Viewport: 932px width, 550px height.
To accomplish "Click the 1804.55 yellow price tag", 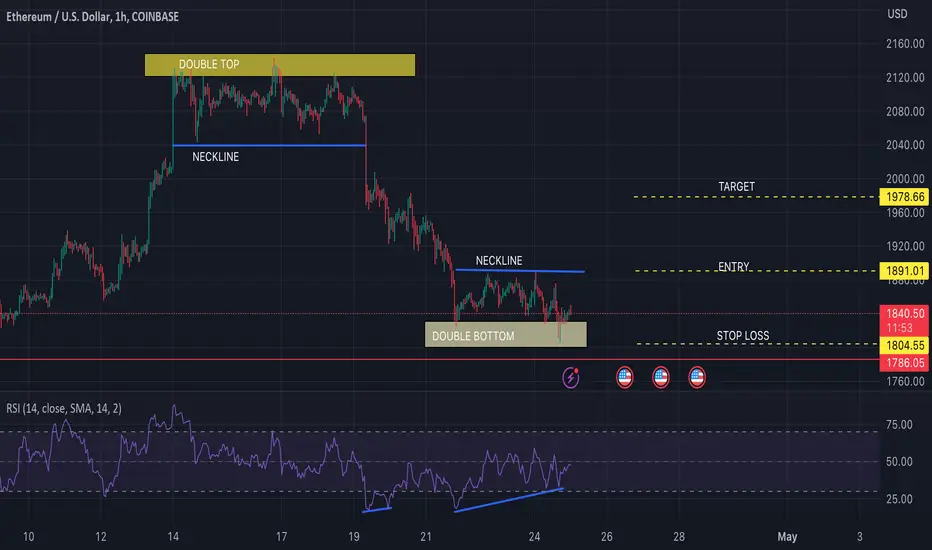I will point(904,345).
